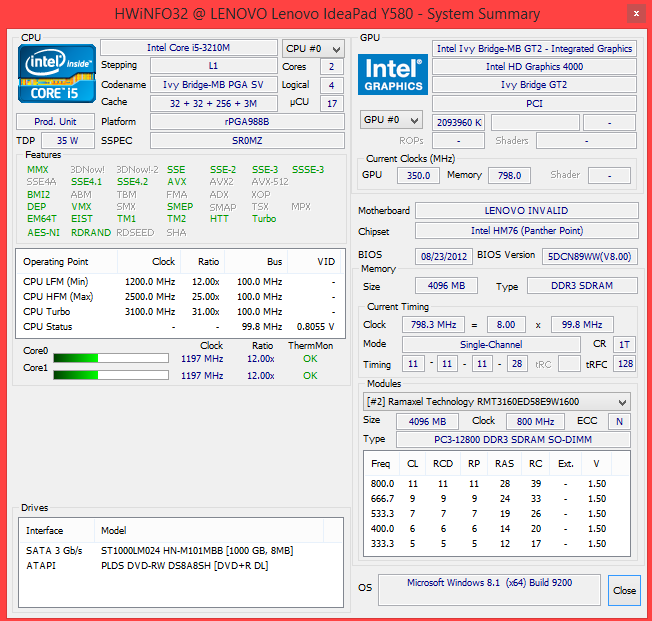Click the Intel Core i5 logo
Image resolution: width=652 pixels, height=621 pixels.
[x=58, y=76]
